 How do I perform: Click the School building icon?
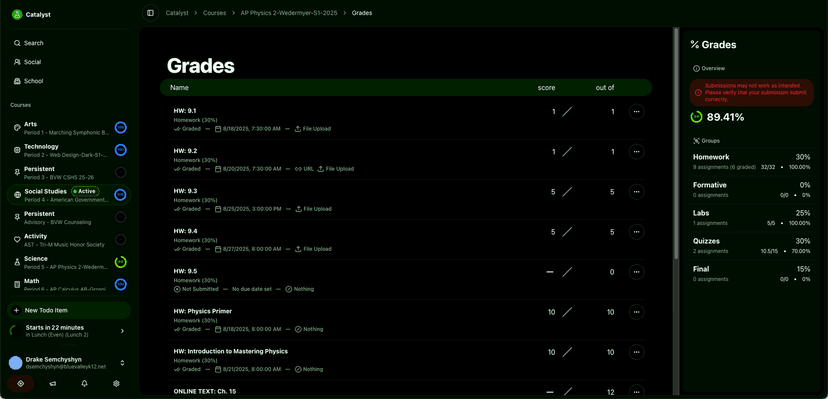click(17, 81)
